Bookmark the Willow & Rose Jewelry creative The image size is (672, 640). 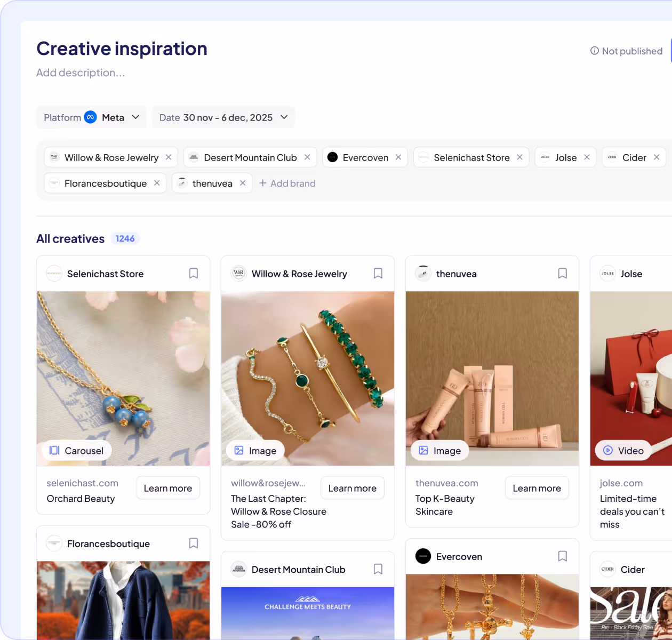(x=378, y=274)
